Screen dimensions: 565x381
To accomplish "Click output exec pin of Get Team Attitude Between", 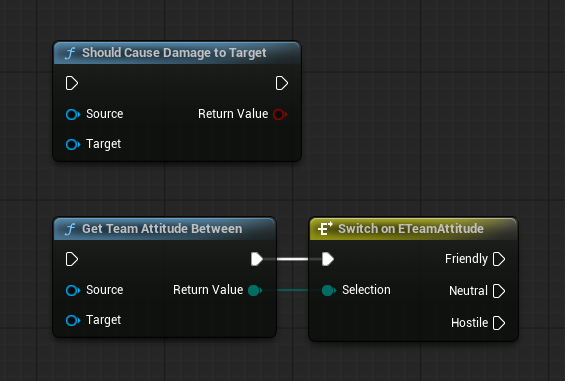I will coord(257,259).
